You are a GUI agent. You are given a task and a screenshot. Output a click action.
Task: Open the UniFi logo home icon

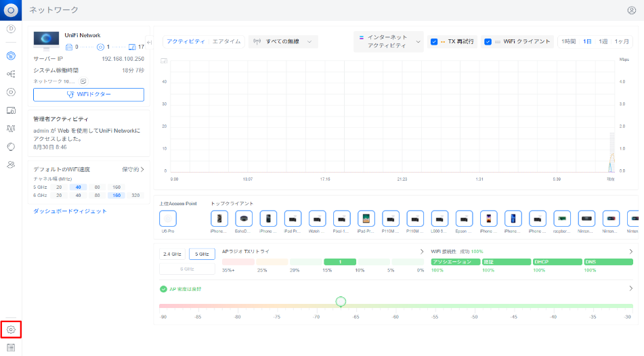tap(11, 10)
